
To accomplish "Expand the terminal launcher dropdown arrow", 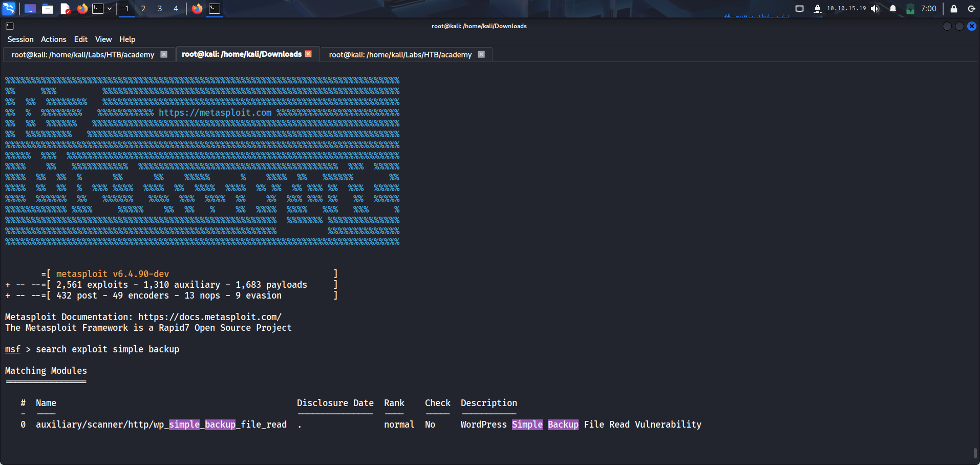I will (x=110, y=9).
